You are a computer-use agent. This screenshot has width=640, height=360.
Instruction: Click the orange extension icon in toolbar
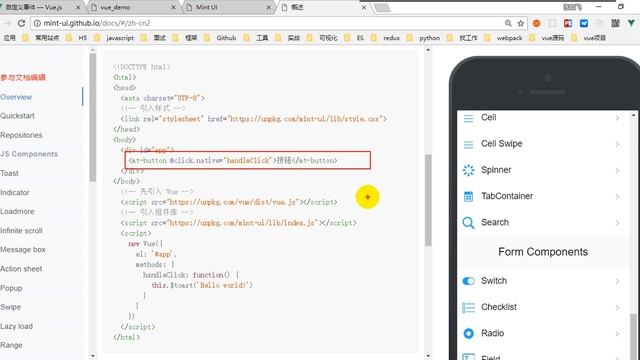click(537, 23)
